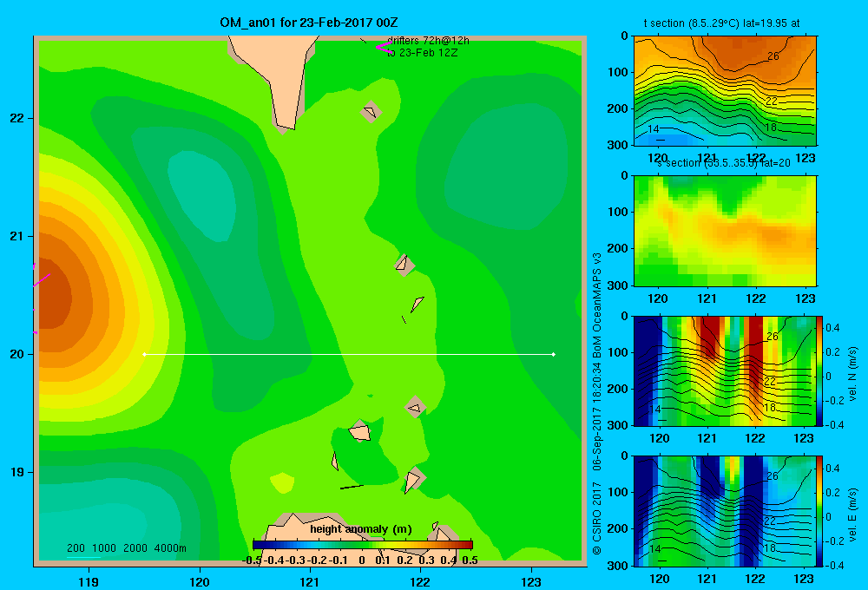Click longitude label 121 on main map

(310, 581)
